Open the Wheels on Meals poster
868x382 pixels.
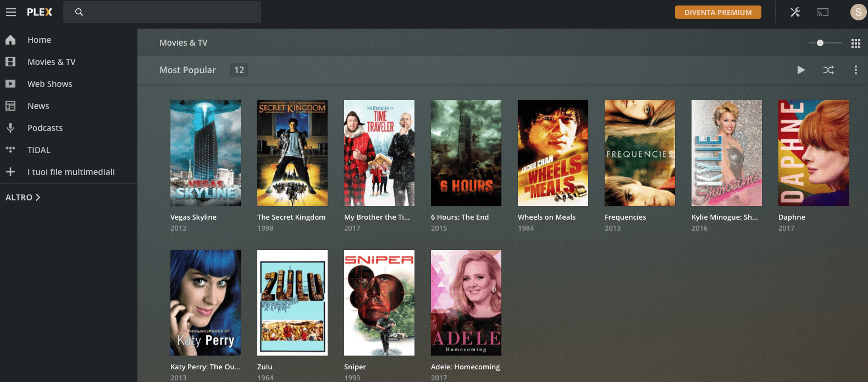tap(553, 153)
